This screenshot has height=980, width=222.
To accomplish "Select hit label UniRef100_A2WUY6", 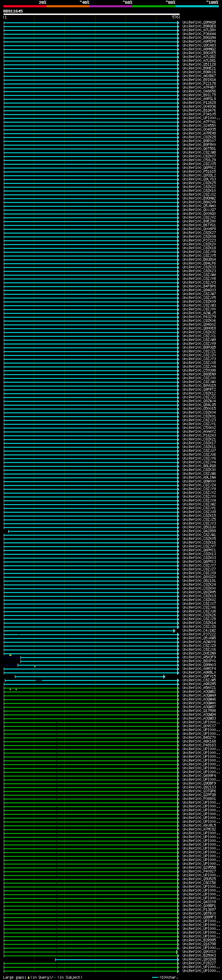I will point(199,642).
